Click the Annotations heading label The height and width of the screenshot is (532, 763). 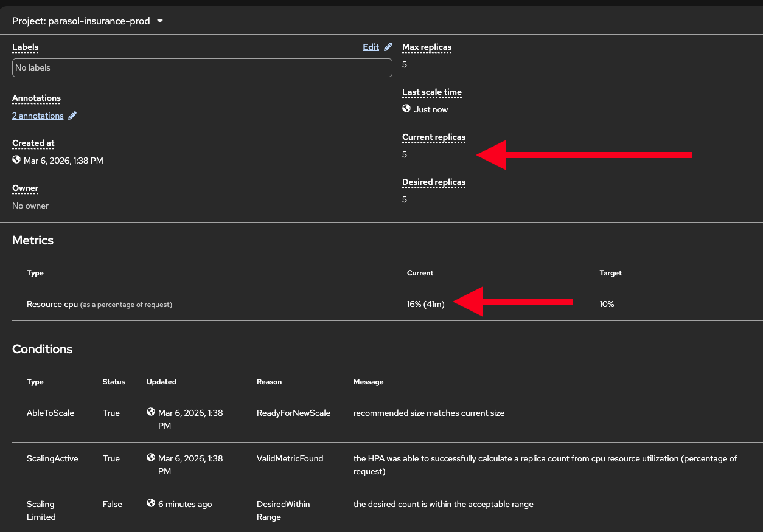click(37, 98)
